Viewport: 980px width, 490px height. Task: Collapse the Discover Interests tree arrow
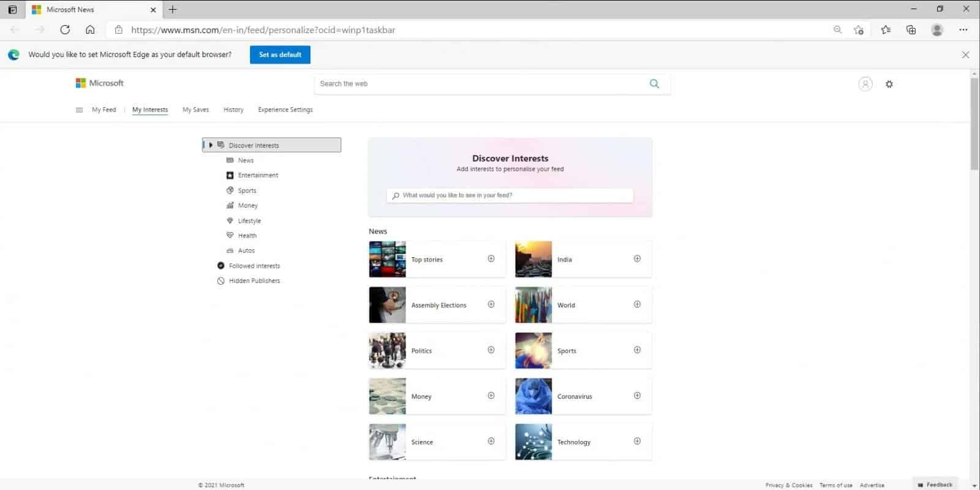pyautogui.click(x=211, y=145)
